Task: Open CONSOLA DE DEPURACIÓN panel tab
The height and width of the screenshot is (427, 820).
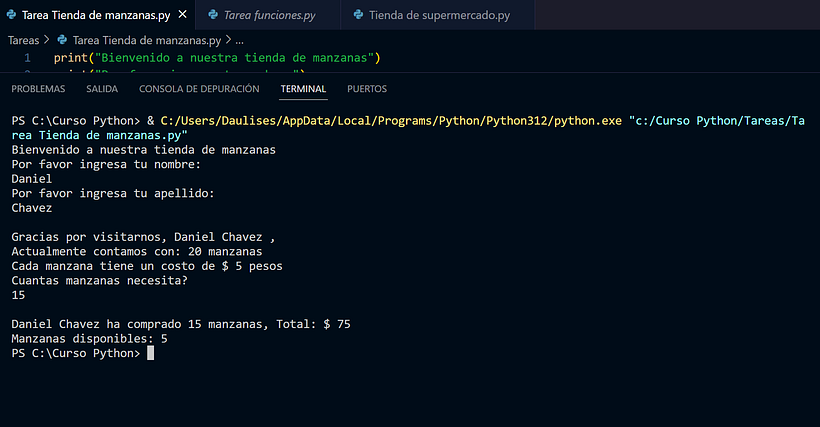Action: (x=199, y=89)
